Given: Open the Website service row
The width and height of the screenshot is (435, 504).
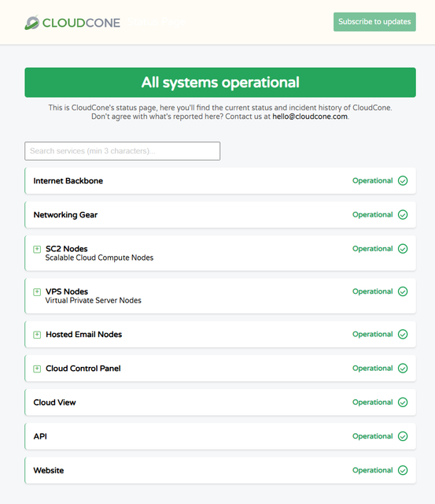Looking at the screenshot, I should [220, 471].
